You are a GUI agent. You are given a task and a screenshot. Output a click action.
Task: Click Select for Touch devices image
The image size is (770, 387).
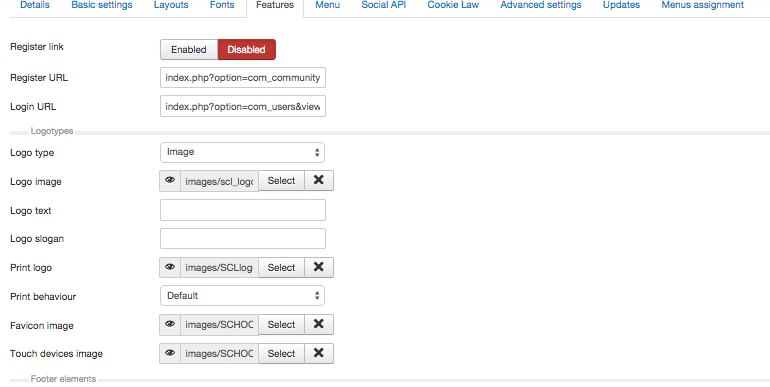click(281, 354)
